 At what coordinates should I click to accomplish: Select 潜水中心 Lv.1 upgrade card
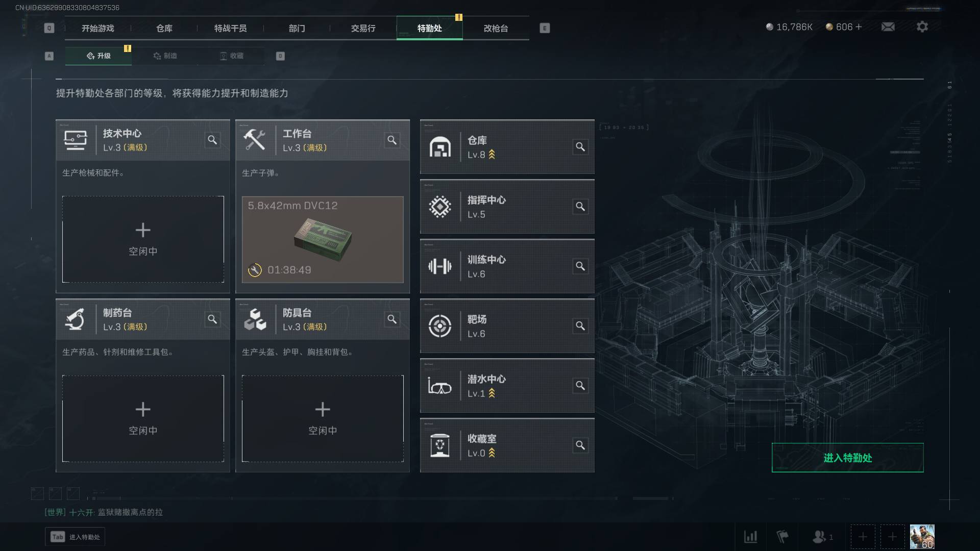point(507,386)
